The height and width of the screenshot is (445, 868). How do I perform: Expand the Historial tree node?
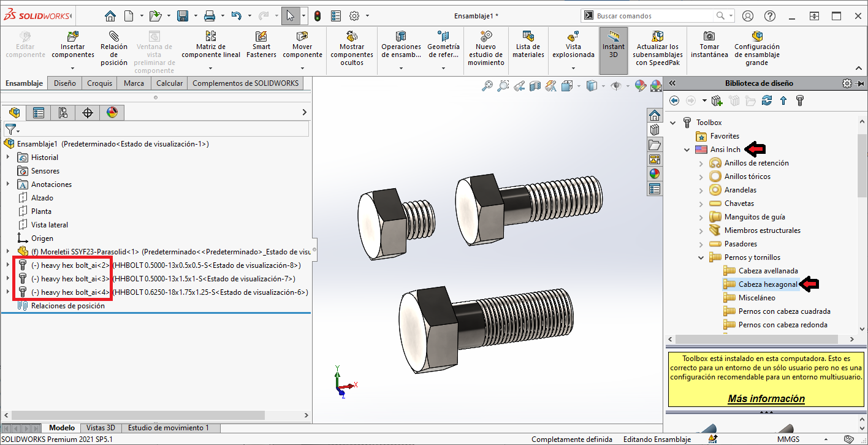pos(8,158)
